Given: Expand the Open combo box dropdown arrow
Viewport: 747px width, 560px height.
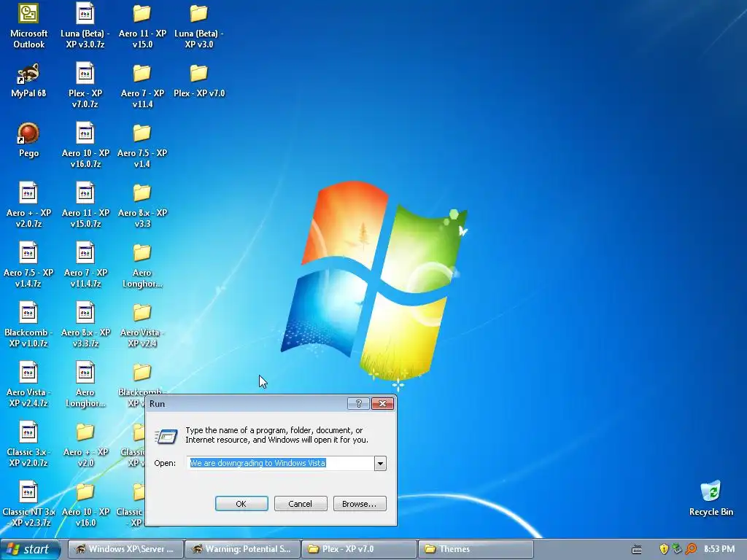Looking at the screenshot, I should click(x=380, y=463).
